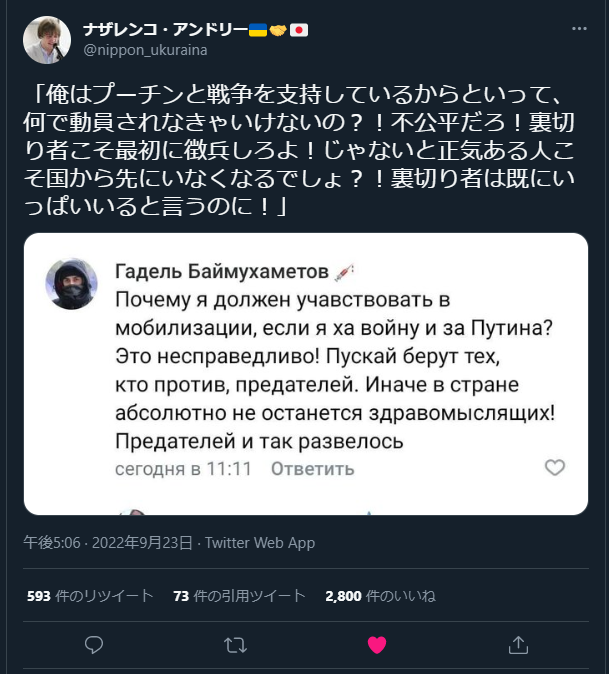Click the reply speech bubble icon
Screen dimensions: 609x674
[x=94, y=645]
